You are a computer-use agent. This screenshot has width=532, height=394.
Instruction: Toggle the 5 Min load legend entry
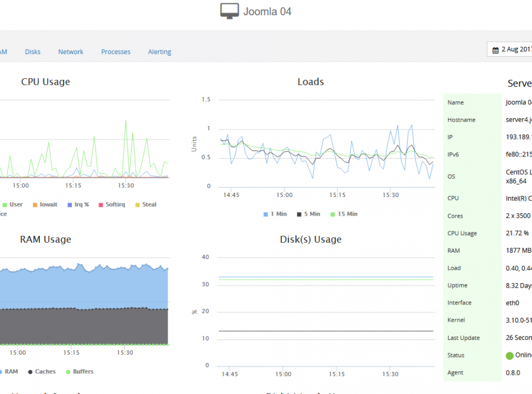(x=308, y=214)
